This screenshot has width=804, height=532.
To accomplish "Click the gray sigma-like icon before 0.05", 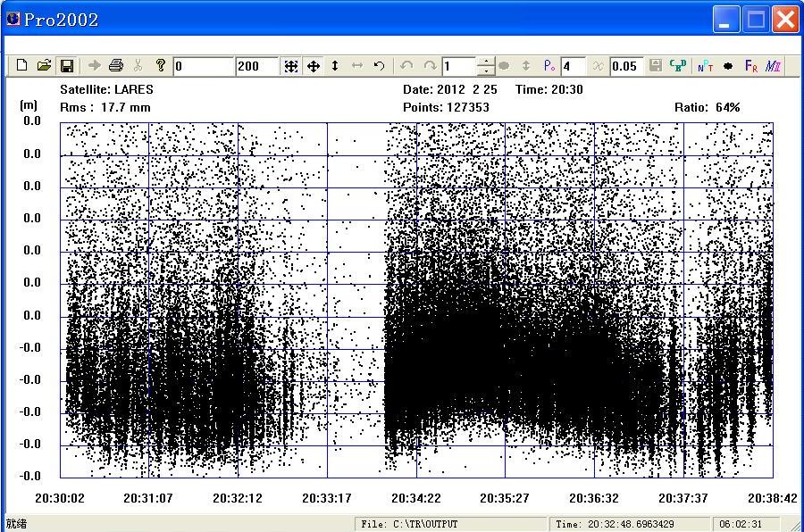I will coord(598,66).
